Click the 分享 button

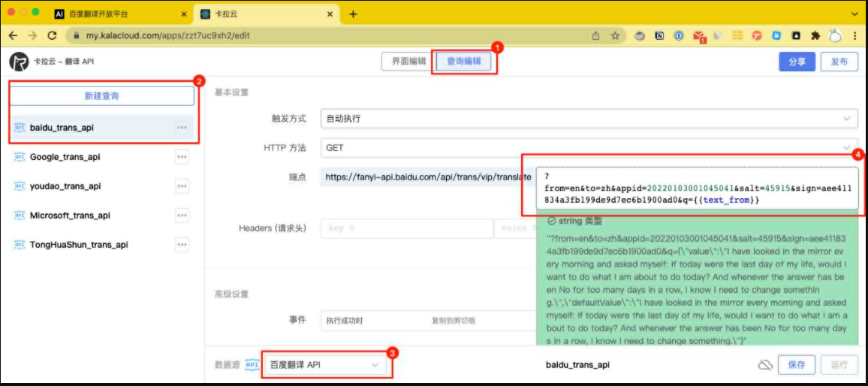(797, 62)
